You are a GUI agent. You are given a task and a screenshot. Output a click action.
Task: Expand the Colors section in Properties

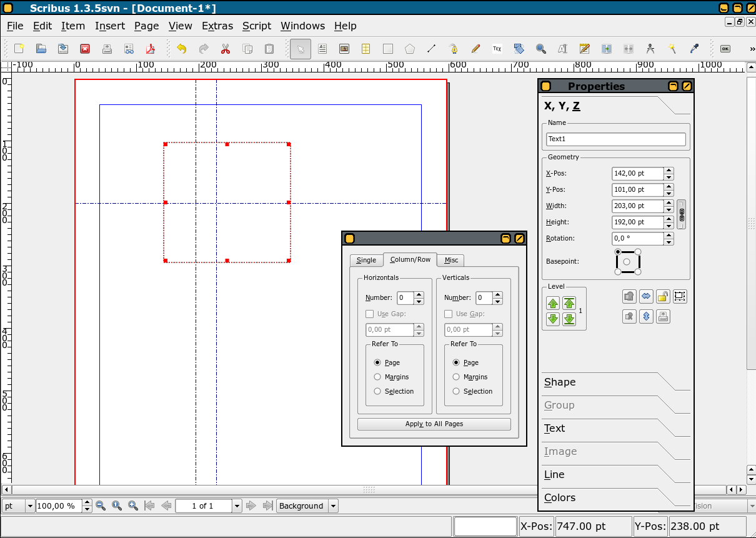tap(615, 497)
